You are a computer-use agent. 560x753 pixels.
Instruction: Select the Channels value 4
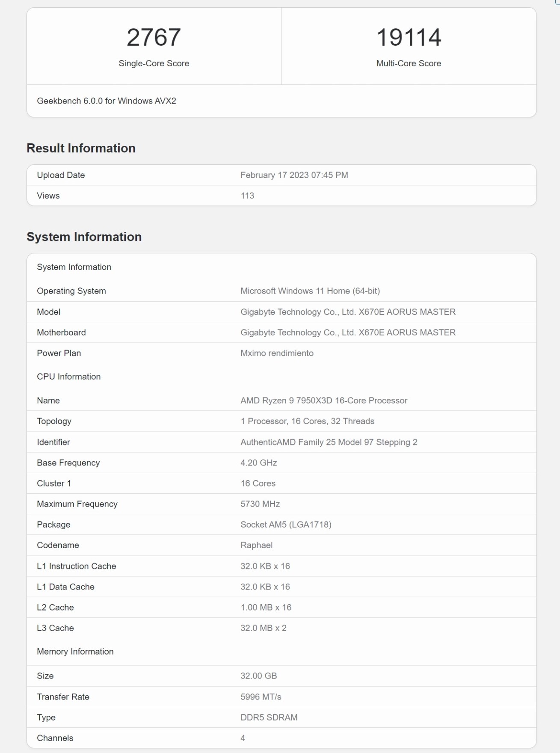243,738
